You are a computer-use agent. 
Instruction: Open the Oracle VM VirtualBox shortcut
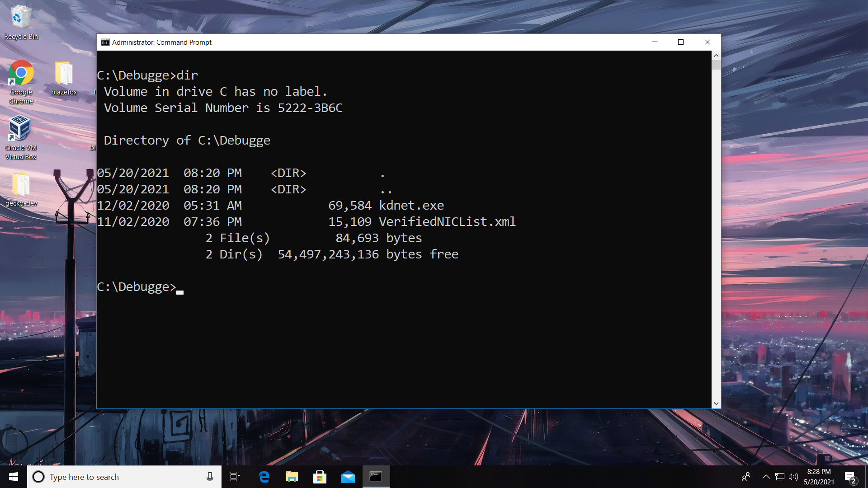pyautogui.click(x=21, y=138)
